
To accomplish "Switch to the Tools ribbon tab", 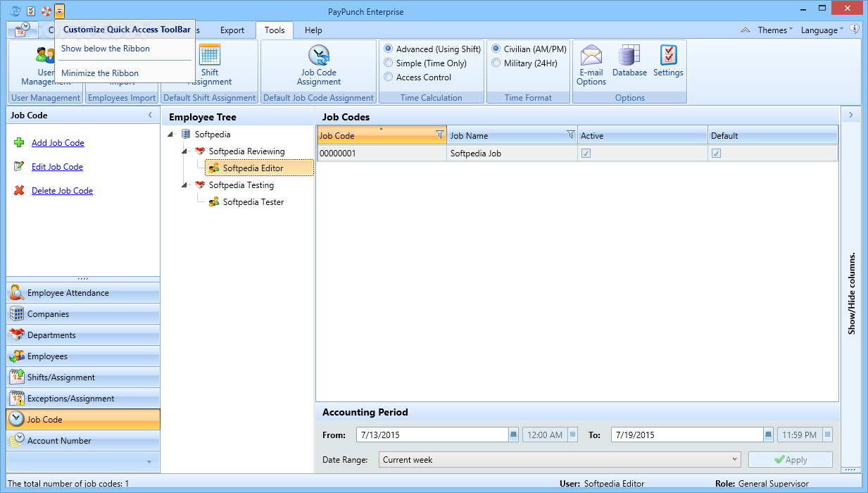I will (x=275, y=30).
